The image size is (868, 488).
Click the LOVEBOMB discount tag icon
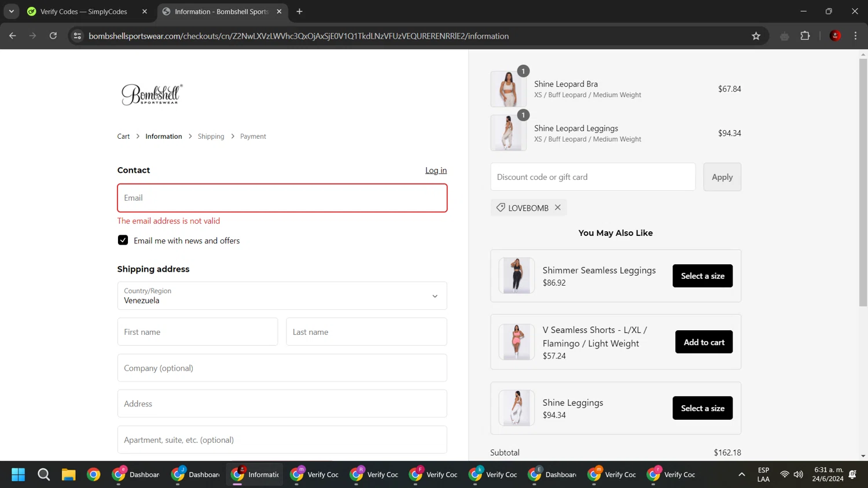pyautogui.click(x=501, y=208)
